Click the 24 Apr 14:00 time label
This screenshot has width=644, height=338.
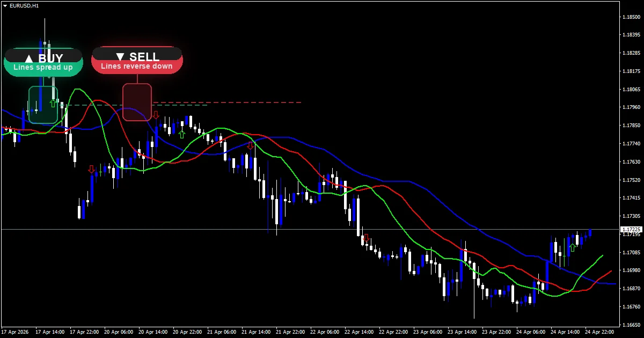[x=565, y=332]
